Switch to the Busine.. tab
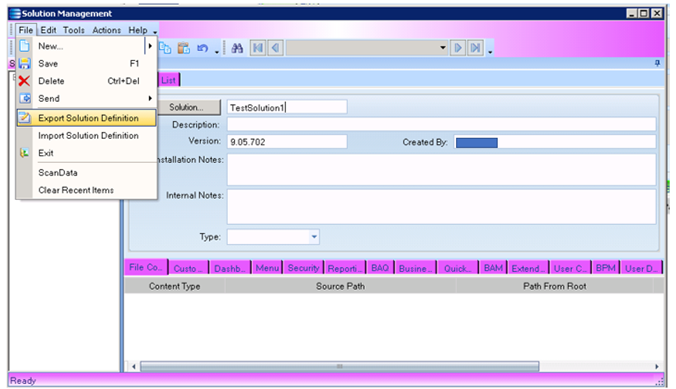 416,268
